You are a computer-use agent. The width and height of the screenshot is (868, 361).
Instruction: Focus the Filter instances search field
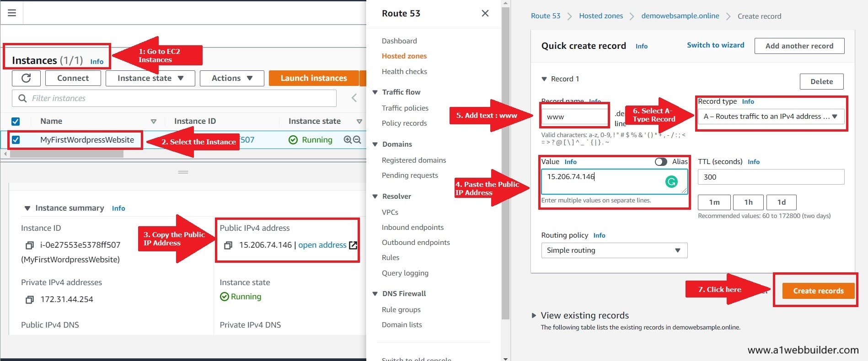pyautogui.click(x=174, y=98)
